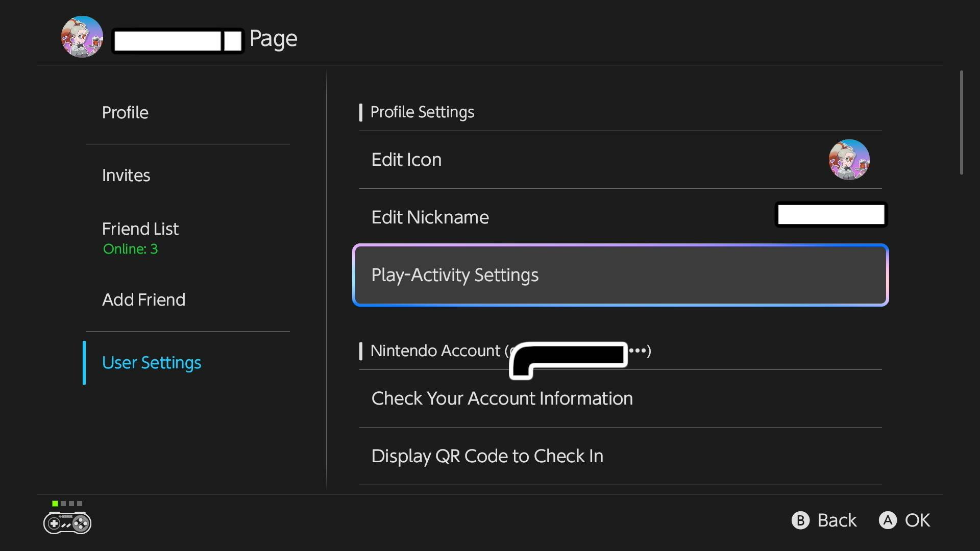Screen dimensions: 980x551
Task: Open the Edit Icon option
Action: (406, 160)
